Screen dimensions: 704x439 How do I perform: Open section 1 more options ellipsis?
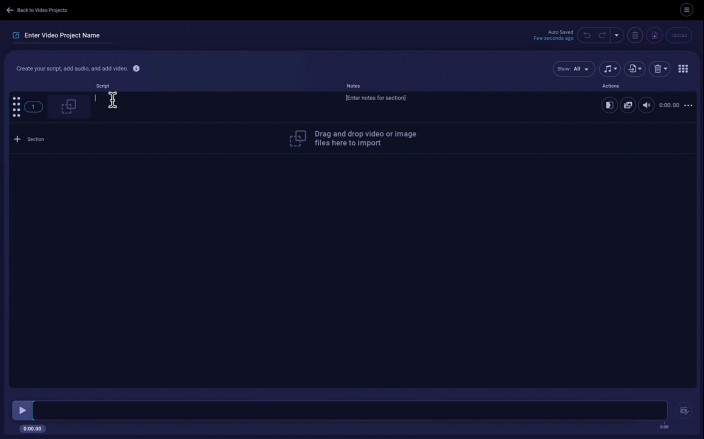click(688, 105)
